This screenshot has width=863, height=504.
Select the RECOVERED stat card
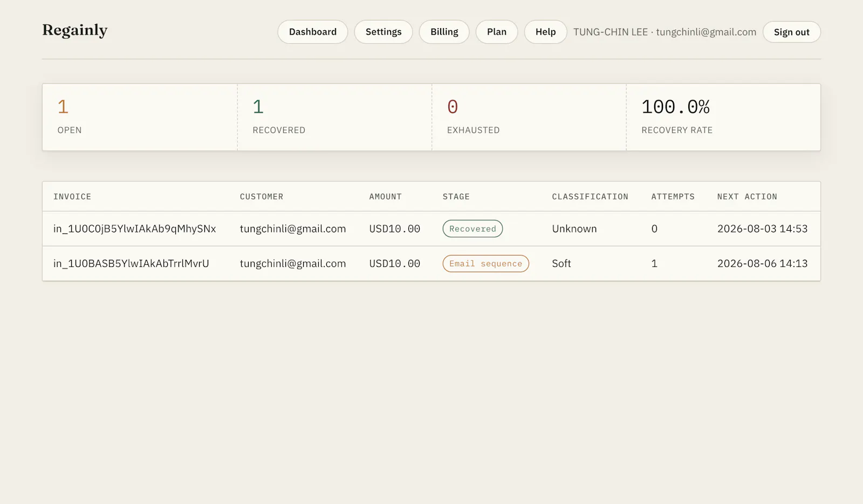(x=334, y=117)
